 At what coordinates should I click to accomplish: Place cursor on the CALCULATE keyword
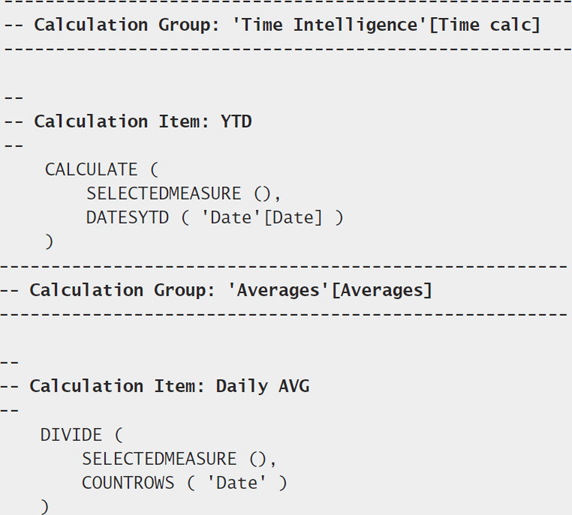point(91,170)
